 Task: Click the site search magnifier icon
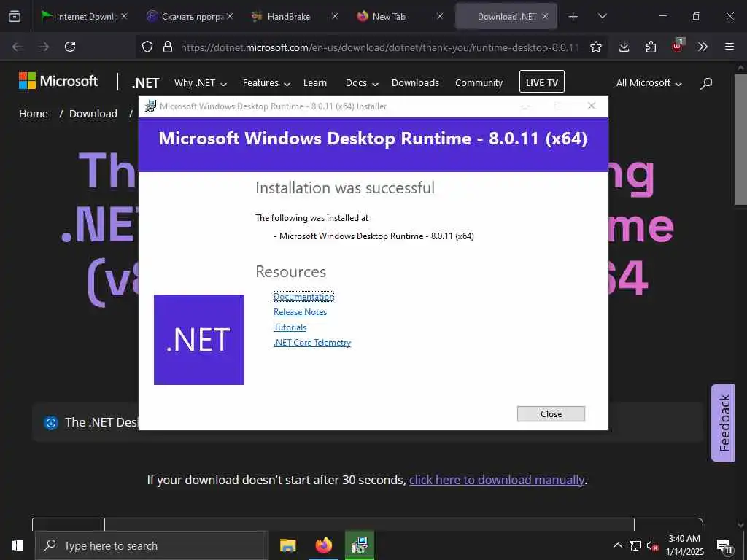click(706, 83)
